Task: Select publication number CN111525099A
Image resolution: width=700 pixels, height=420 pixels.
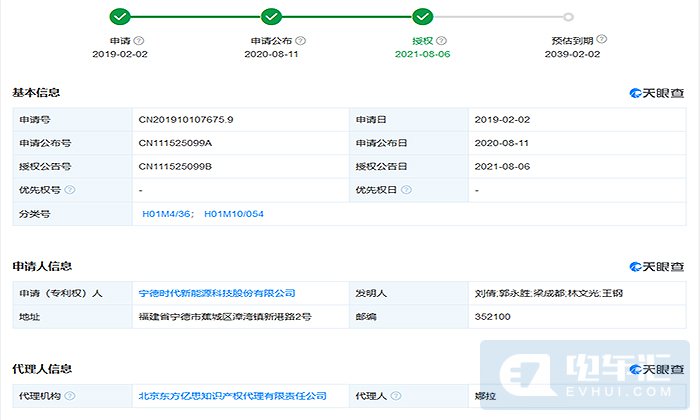Action: (175, 143)
